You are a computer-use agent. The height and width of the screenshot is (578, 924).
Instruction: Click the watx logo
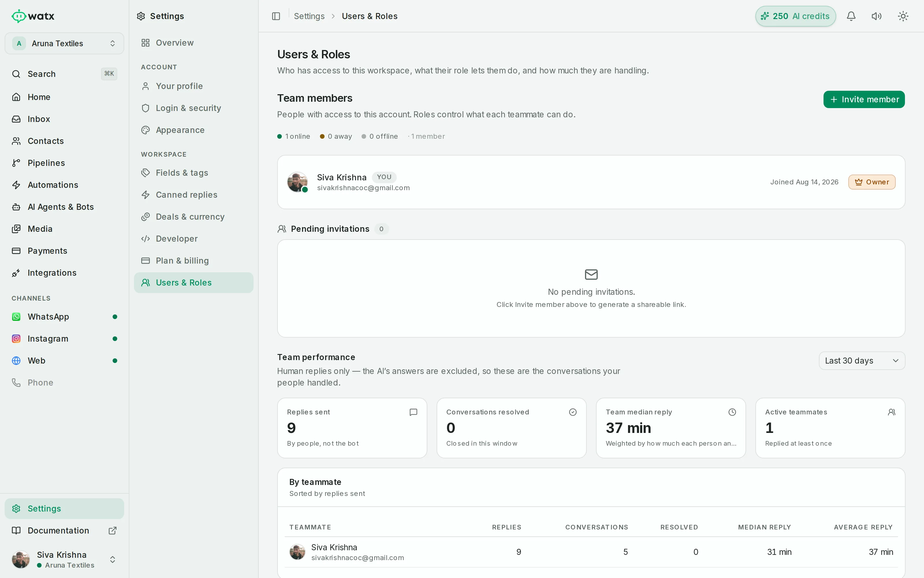click(x=33, y=16)
